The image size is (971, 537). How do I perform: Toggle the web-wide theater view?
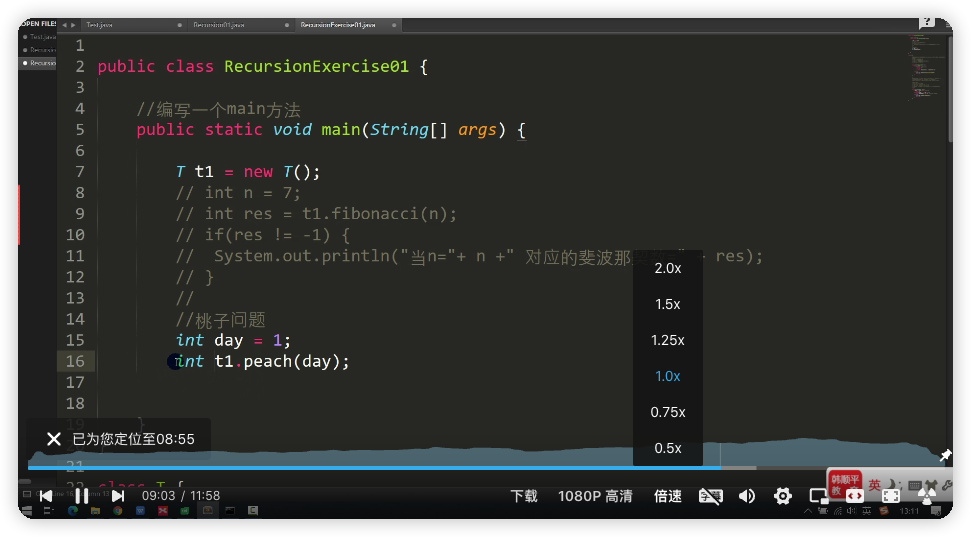[855, 496]
